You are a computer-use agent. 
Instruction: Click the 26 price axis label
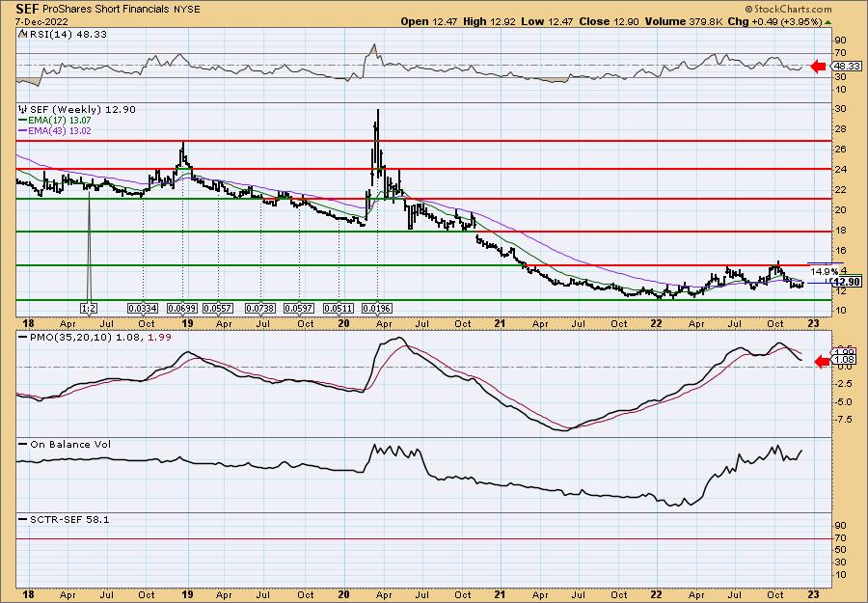840,150
